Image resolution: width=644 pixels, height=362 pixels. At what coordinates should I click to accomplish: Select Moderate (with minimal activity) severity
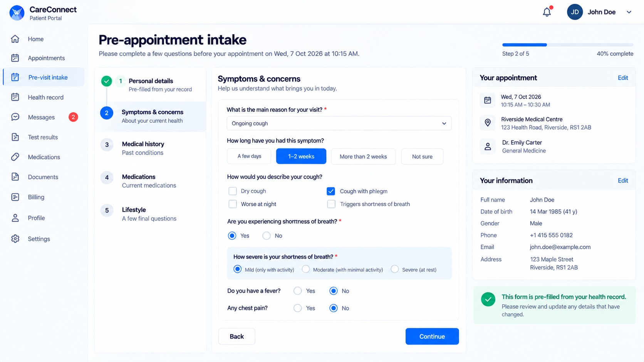[x=306, y=269]
